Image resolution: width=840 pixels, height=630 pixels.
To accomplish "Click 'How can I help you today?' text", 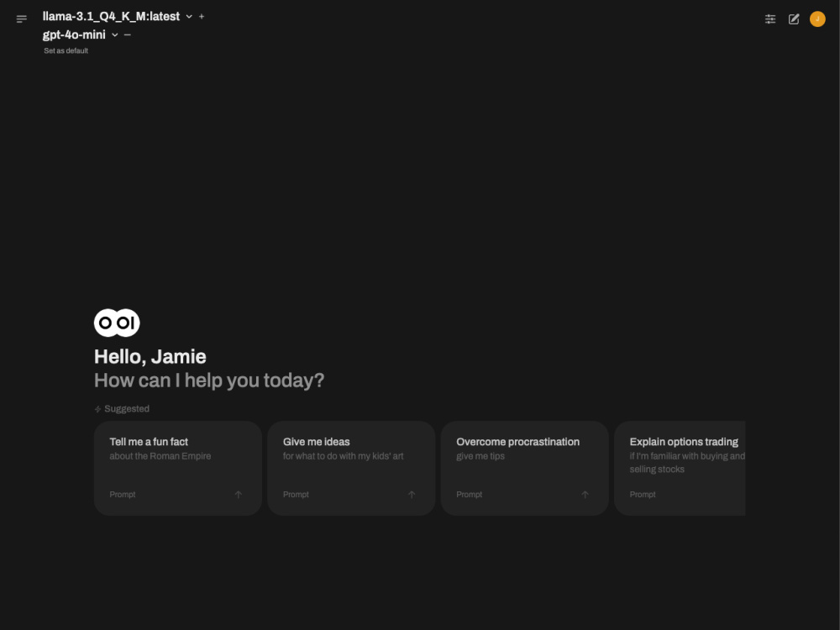I will (209, 381).
